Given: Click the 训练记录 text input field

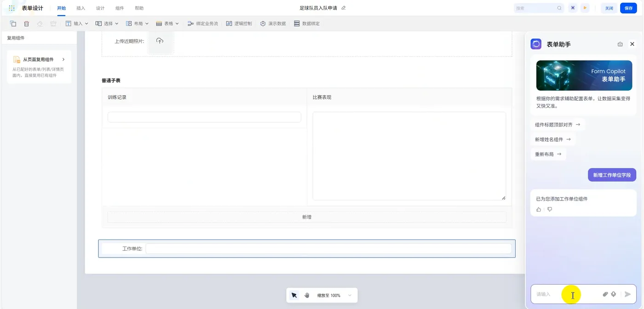Looking at the screenshot, I should (204, 117).
